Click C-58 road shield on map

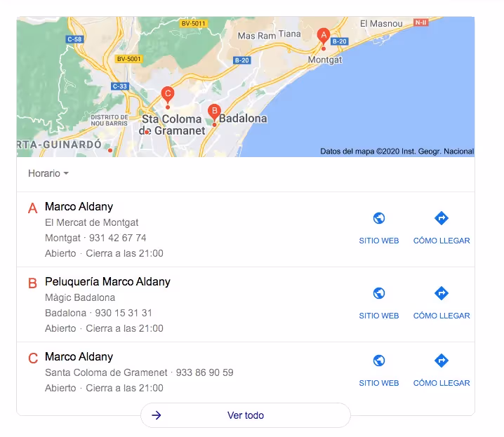(x=74, y=39)
